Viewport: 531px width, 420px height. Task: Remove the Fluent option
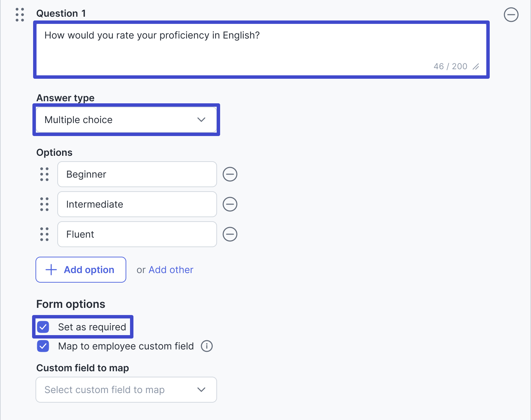pyautogui.click(x=230, y=234)
